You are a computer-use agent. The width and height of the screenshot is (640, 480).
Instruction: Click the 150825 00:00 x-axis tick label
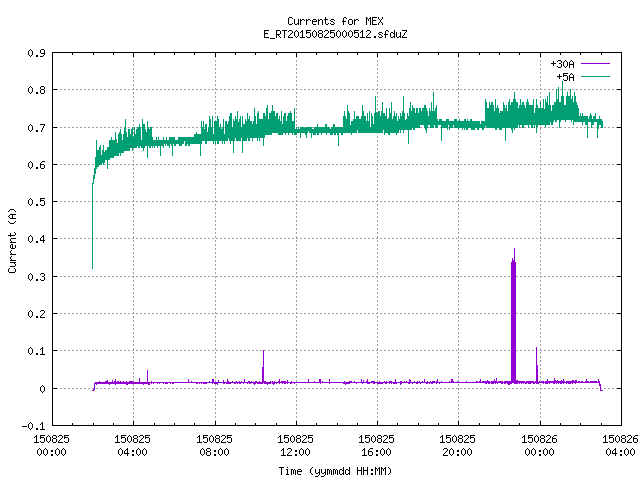click(51, 445)
